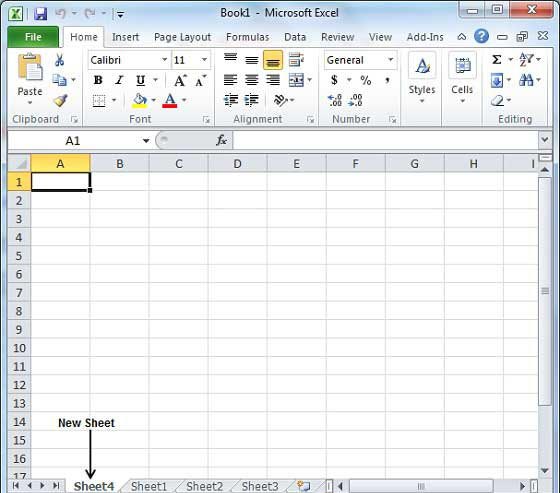Select the Format Painter brush
Viewport: 560px width, 493px height.
pos(60,100)
